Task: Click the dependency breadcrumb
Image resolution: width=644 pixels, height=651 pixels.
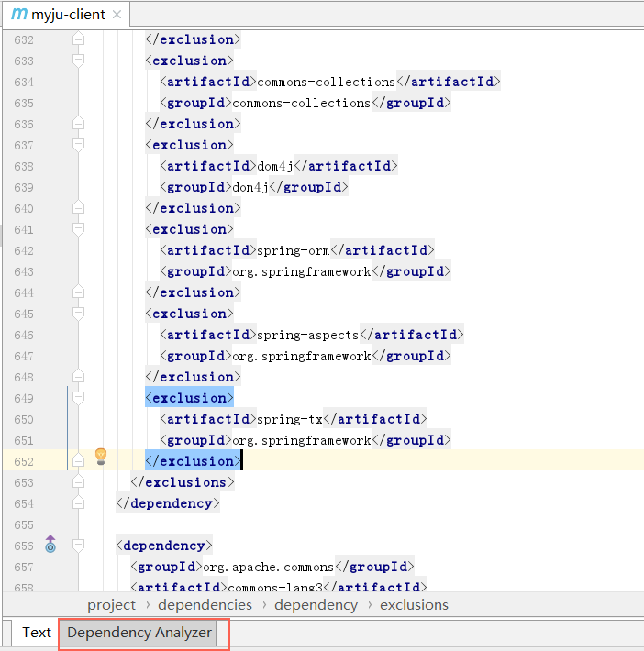Action: pos(316,605)
